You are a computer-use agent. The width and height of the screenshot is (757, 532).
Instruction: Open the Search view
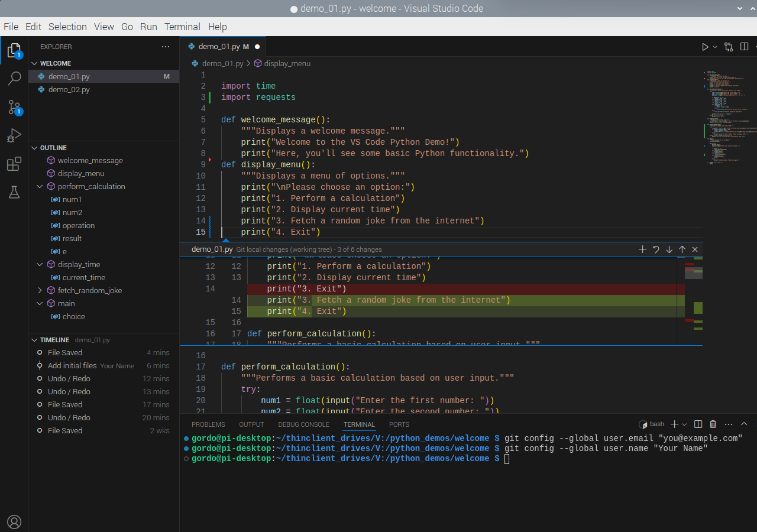pos(14,78)
